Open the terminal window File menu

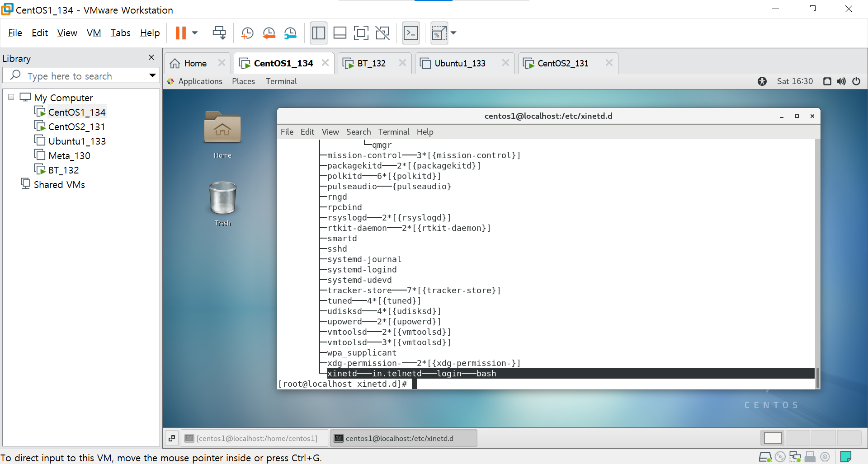pos(287,132)
